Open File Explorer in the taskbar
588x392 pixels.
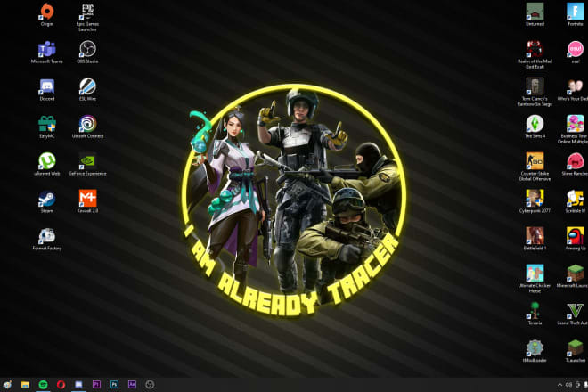(26, 384)
